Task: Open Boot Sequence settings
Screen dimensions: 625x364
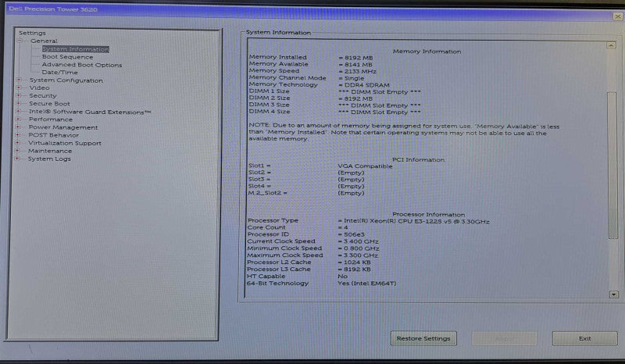Action: click(67, 57)
